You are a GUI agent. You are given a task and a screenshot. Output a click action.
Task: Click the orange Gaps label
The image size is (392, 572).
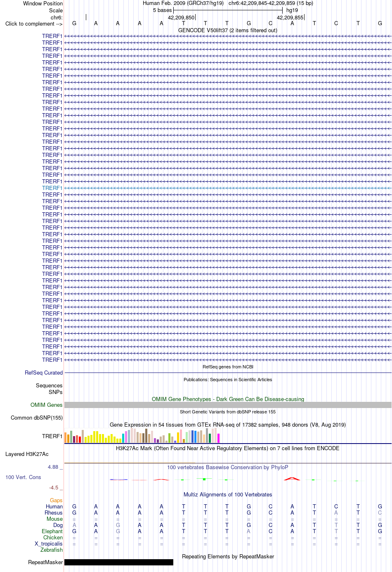56,500
